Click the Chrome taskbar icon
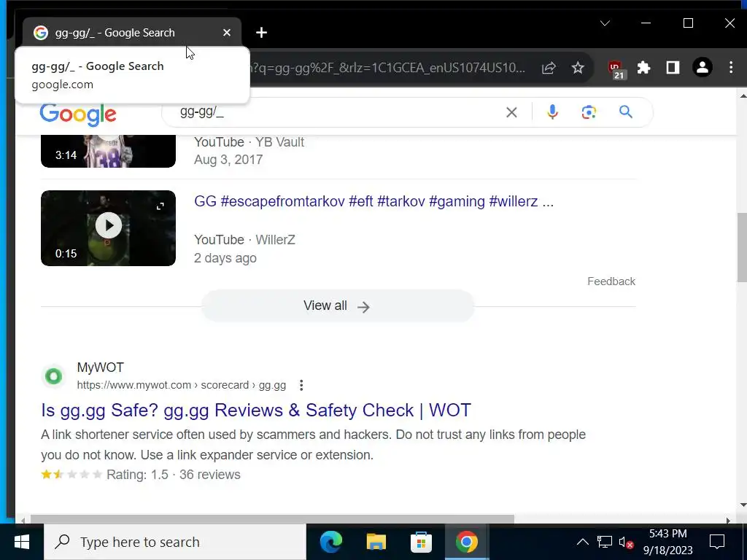 (x=466, y=542)
